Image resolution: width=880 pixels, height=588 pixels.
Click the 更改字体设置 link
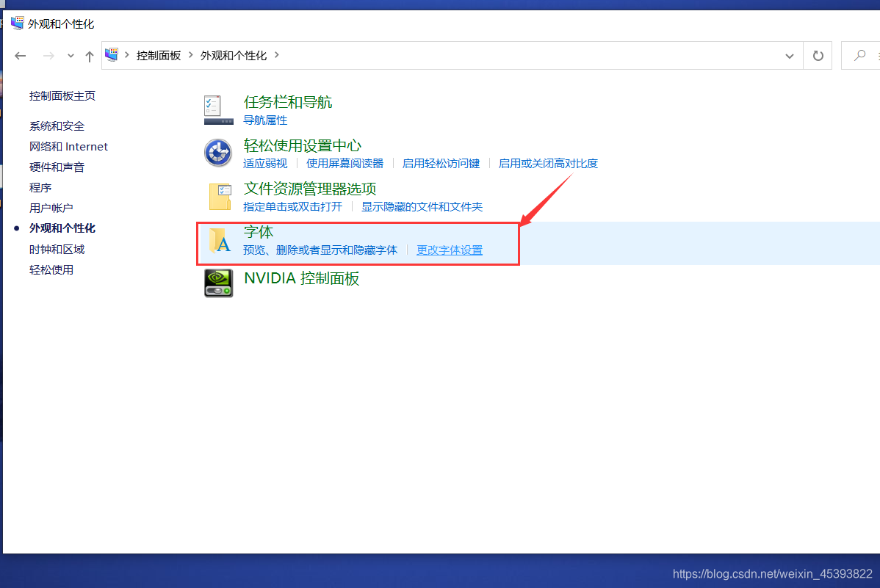coord(450,250)
